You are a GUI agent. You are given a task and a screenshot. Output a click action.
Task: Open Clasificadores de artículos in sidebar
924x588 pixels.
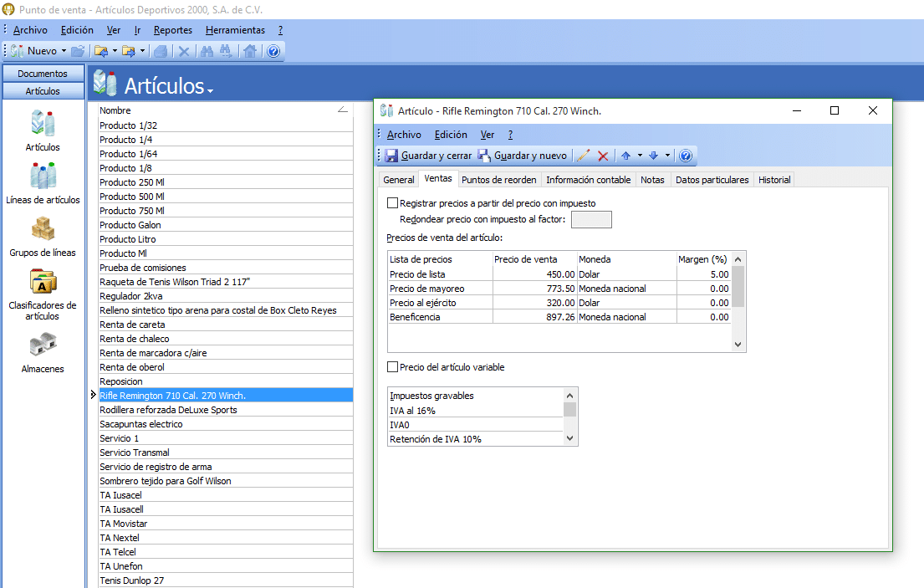(x=43, y=294)
